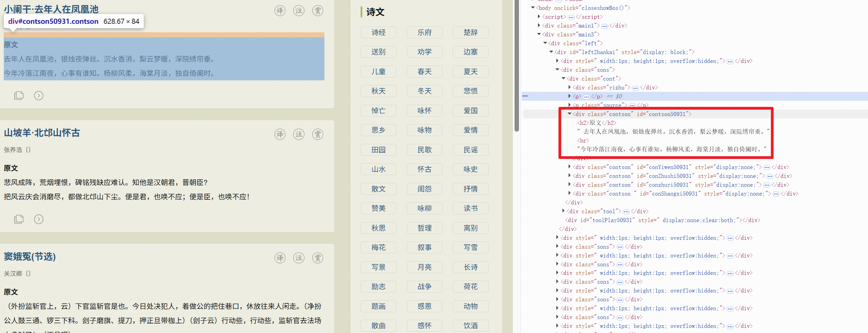The image size is (868, 333).
Task: Select the 饮酒 category tag
Action: pyautogui.click(x=471, y=326)
